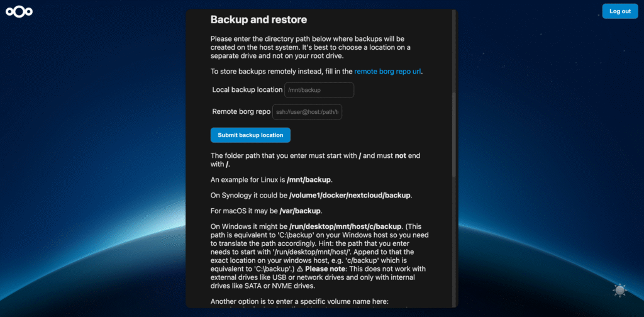This screenshot has width=644, height=317.
Task: Click the Nextcloud logo
Action: click(x=19, y=12)
